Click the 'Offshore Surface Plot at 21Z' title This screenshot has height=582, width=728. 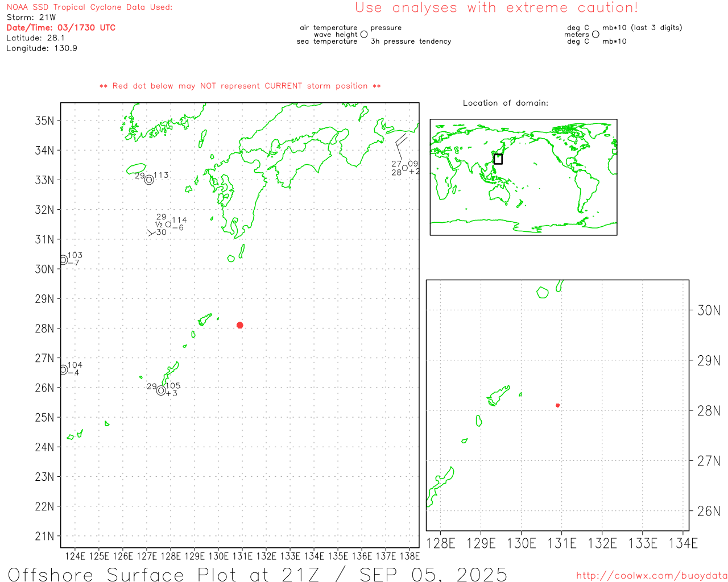pos(164,574)
